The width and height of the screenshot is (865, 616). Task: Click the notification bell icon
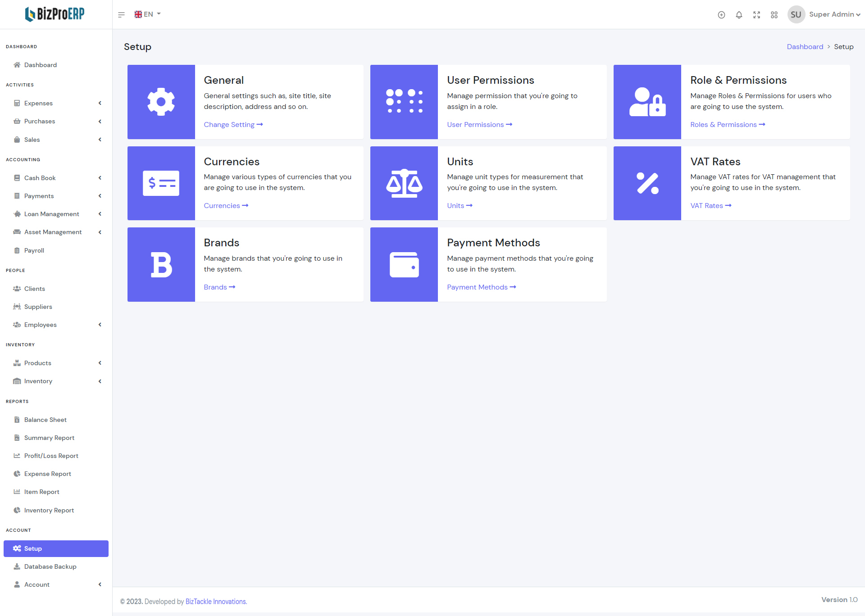[739, 15]
